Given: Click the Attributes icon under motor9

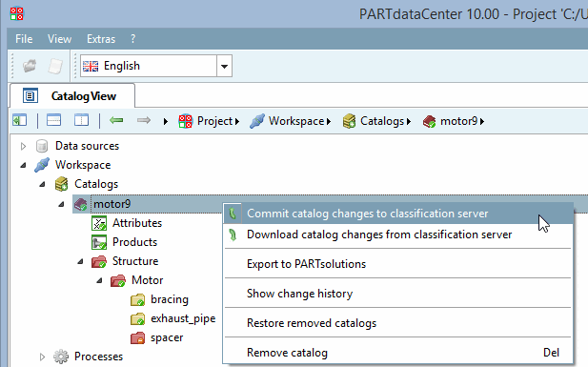Looking at the screenshot, I should click(99, 223).
